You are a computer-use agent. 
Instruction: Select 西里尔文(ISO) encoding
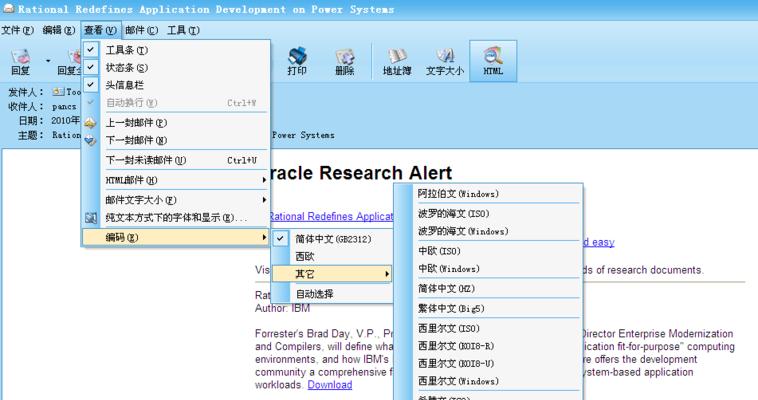pyautogui.click(x=488, y=328)
